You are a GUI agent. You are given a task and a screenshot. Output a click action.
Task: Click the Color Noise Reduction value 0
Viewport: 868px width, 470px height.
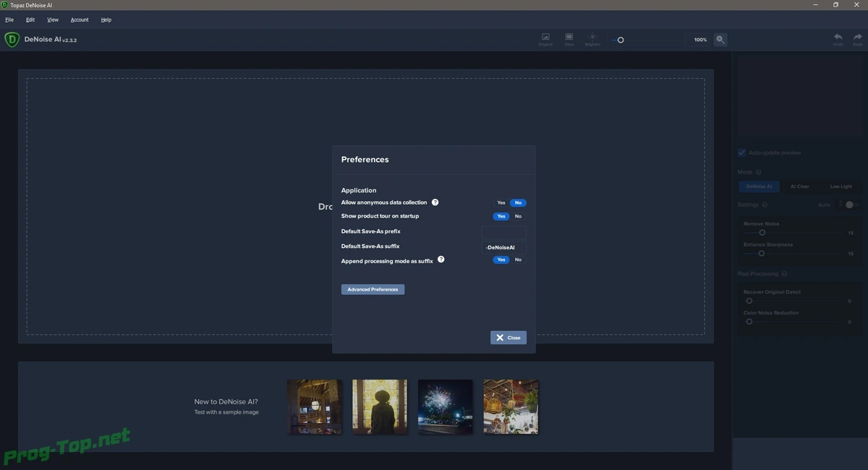pos(850,322)
